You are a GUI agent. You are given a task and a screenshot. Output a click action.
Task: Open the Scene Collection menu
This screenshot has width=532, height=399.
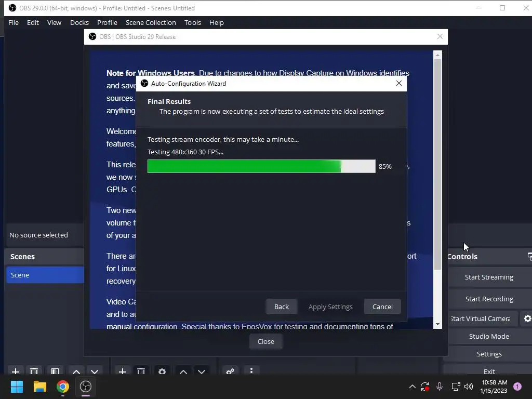click(151, 22)
